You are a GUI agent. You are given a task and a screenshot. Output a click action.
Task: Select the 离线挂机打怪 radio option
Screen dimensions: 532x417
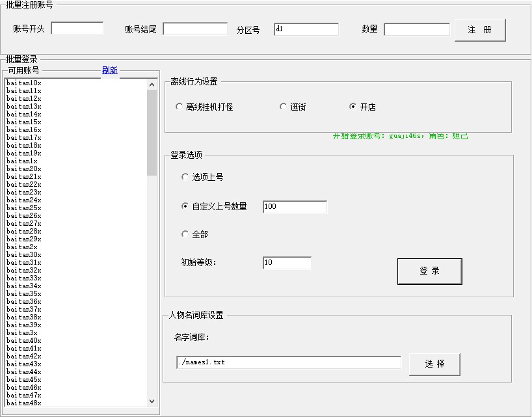[180, 107]
